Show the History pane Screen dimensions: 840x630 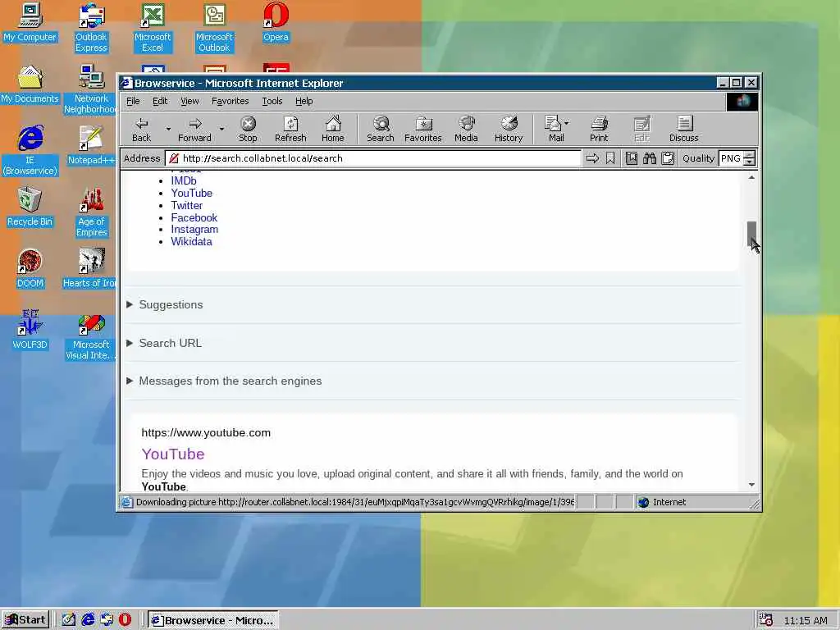coord(509,129)
